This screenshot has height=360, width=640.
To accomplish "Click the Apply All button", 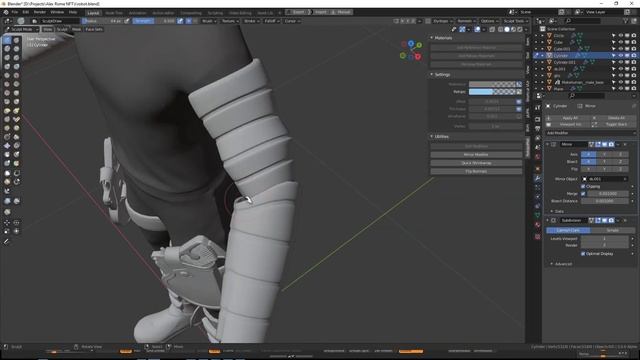I will pyautogui.click(x=567, y=118).
